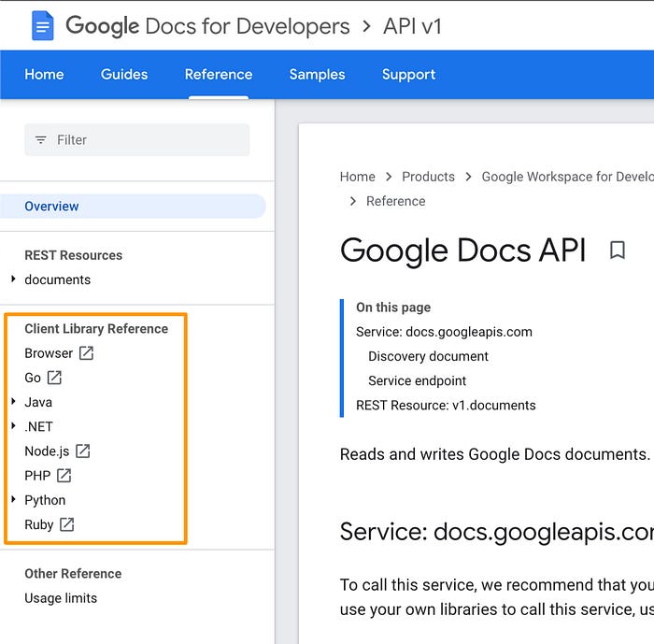Image resolution: width=654 pixels, height=644 pixels.
Task: Jump to Discovery document section
Action: (x=428, y=356)
